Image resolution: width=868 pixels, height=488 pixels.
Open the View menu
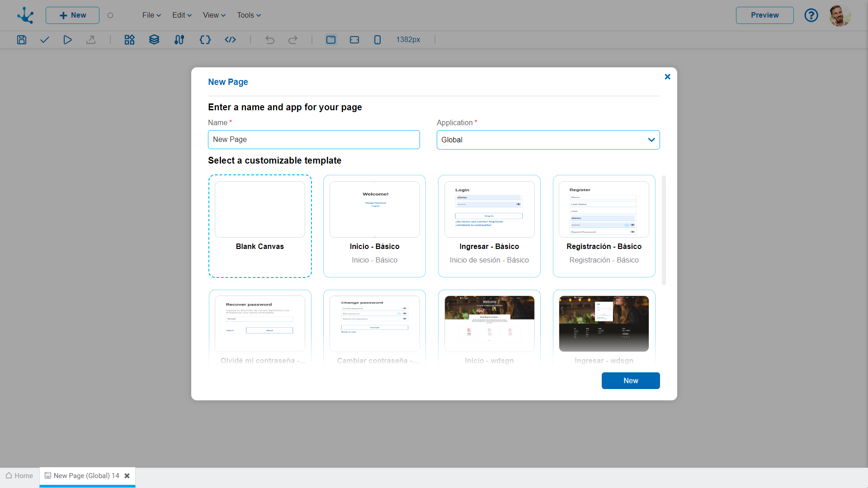pyautogui.click(x=214, y=15)
